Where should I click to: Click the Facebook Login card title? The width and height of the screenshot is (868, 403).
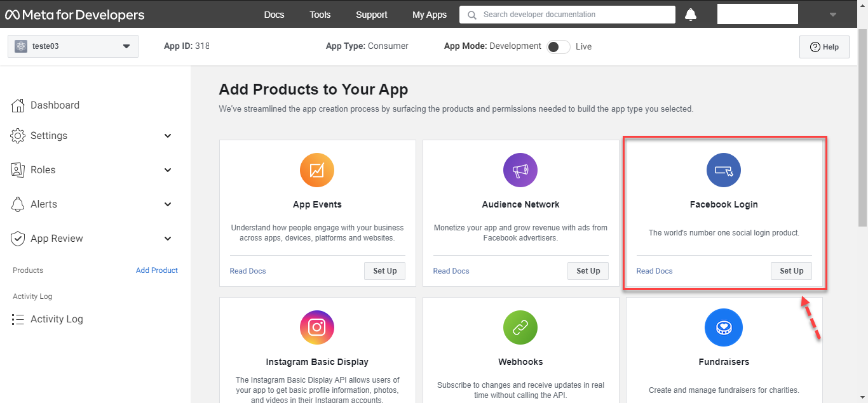724,204
